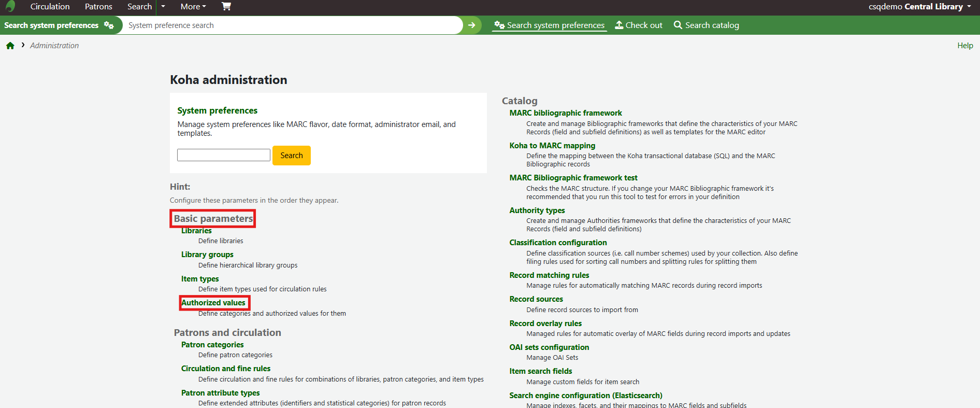Viewport: 980px width, 408px height.
Task: Open the Patrons menu
Action: [x=98, y=6]
